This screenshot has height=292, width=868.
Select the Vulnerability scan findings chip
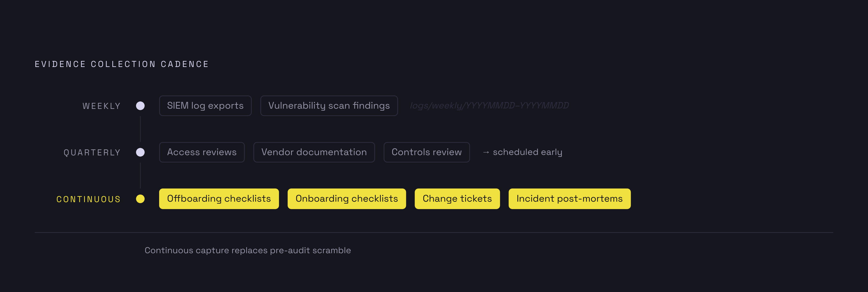pyautogui.click(x=329, y=106)
